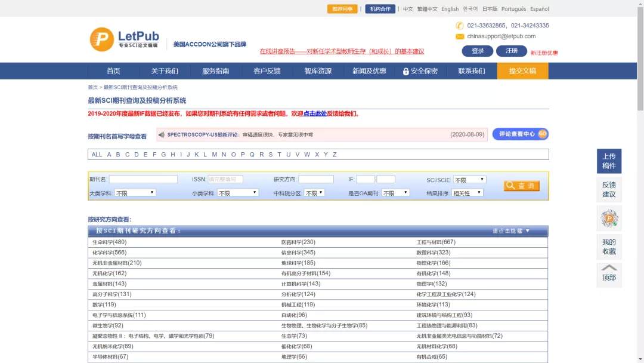The image size is (644, 363).
Task: Click 上传稿件 sidebar button
Action: pyautogui.click(x=609, y=161)
